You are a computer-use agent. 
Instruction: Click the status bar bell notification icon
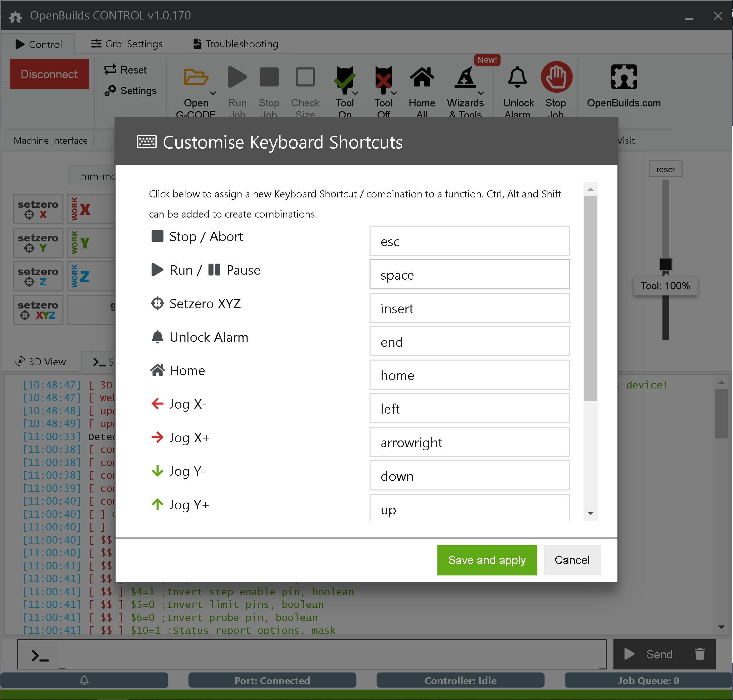tap(84, 680)
